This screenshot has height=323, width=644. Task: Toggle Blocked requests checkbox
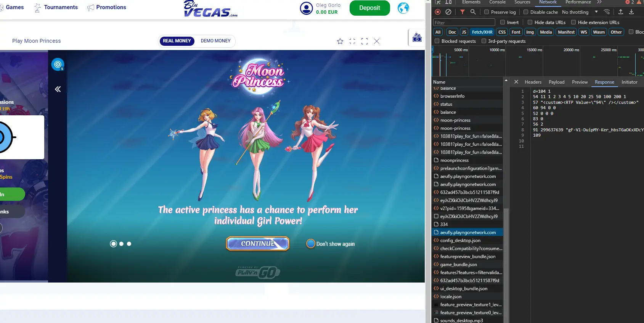pyautogui.click(x=437, y=41)
